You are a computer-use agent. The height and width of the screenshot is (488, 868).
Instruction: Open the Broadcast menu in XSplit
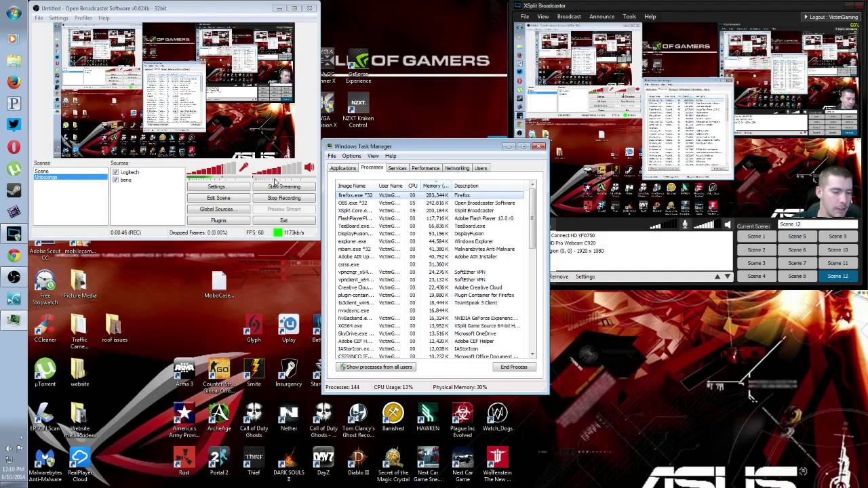click(569, 16)
